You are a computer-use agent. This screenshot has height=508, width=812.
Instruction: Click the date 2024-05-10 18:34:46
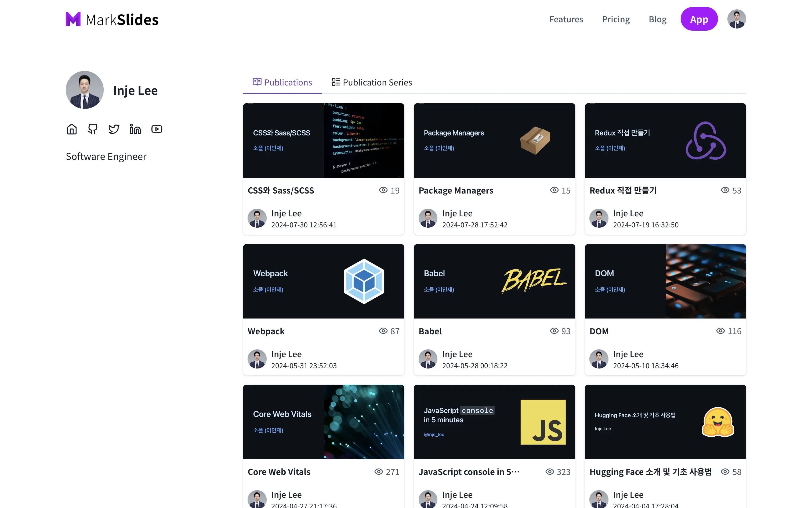point(646,366)
